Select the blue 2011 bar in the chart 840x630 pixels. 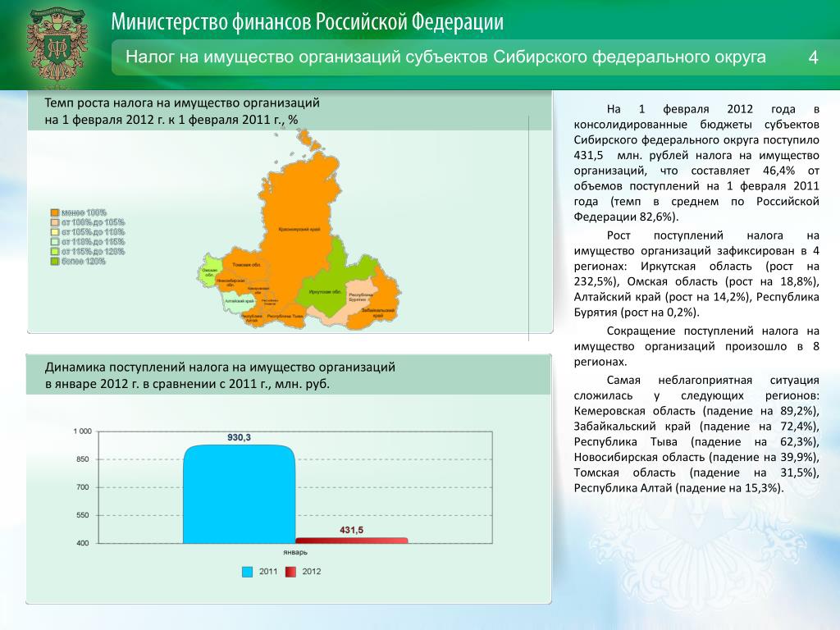click(x=239, y=494)
